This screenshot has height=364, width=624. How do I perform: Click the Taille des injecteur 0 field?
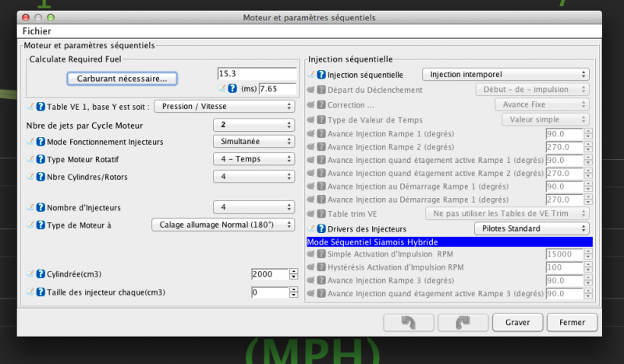[270, 292]
